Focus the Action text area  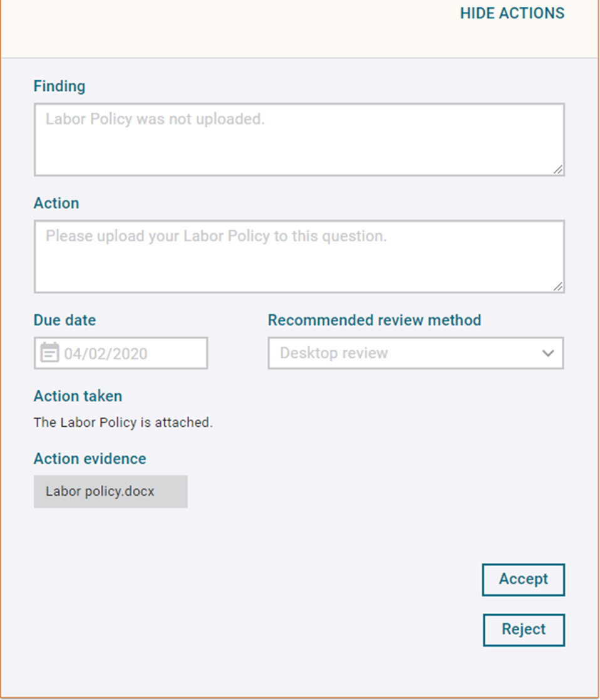[299, 257]
